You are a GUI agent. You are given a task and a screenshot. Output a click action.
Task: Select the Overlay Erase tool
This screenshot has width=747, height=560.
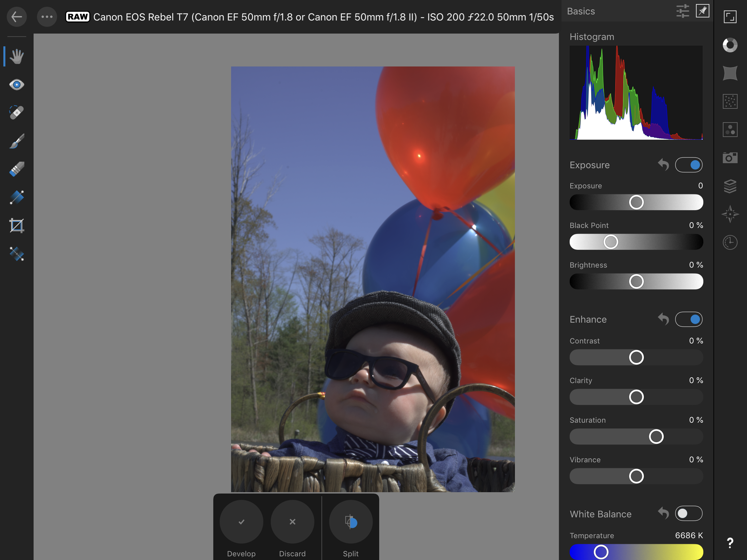(16, 169)
